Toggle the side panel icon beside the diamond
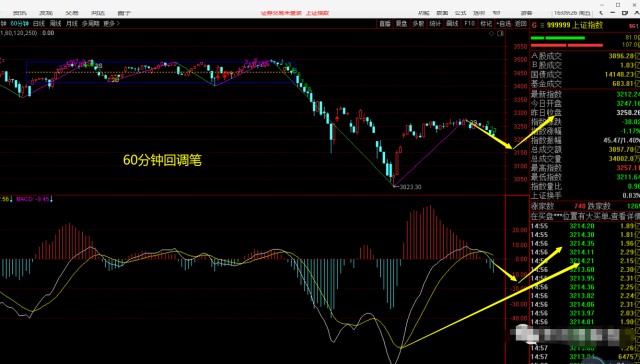Viewport: 640px width, 364px height. (x=500, y=33)
